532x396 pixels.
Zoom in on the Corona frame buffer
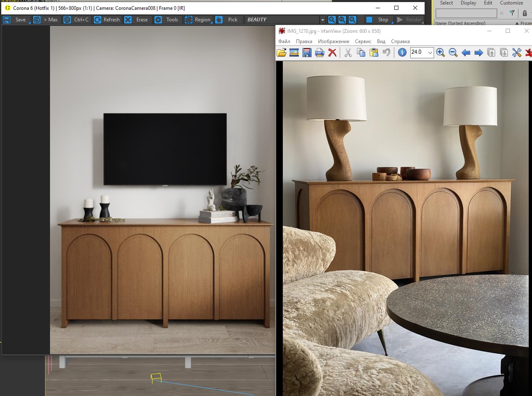(332, 20)
